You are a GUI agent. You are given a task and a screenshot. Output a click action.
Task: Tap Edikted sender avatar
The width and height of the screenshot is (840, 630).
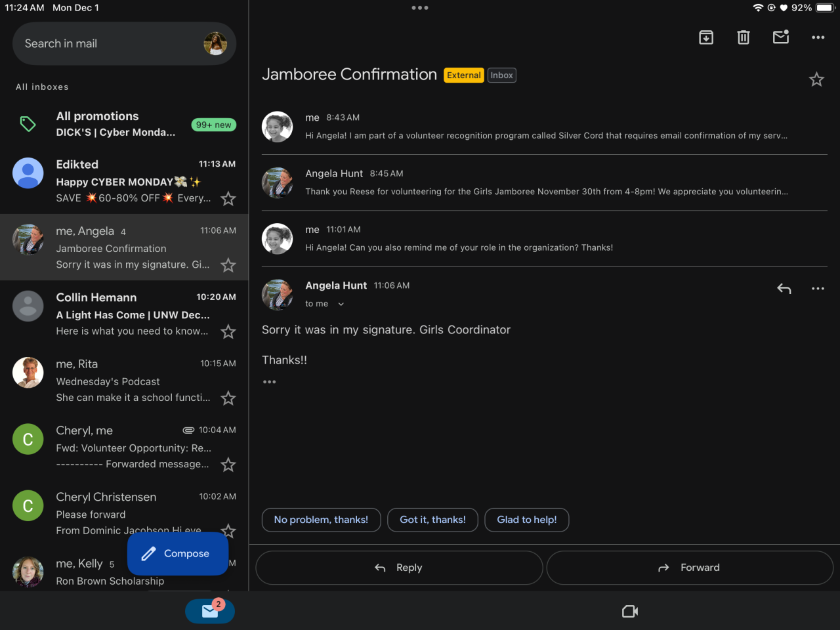(28, 173)
